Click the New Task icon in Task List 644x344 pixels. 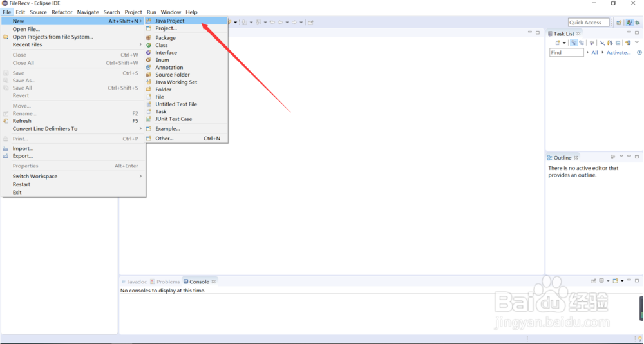(x=558, y=43)
